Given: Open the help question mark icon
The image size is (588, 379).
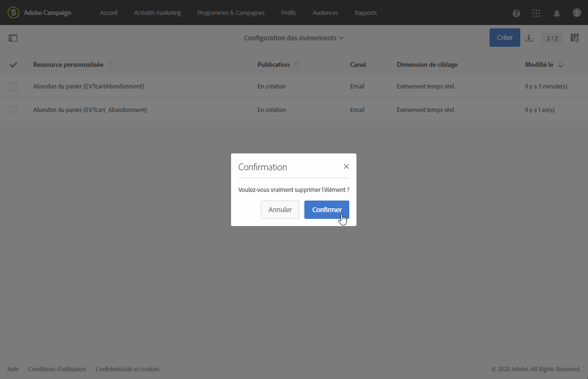Looking at the screenshot, I should pos(516,13).
